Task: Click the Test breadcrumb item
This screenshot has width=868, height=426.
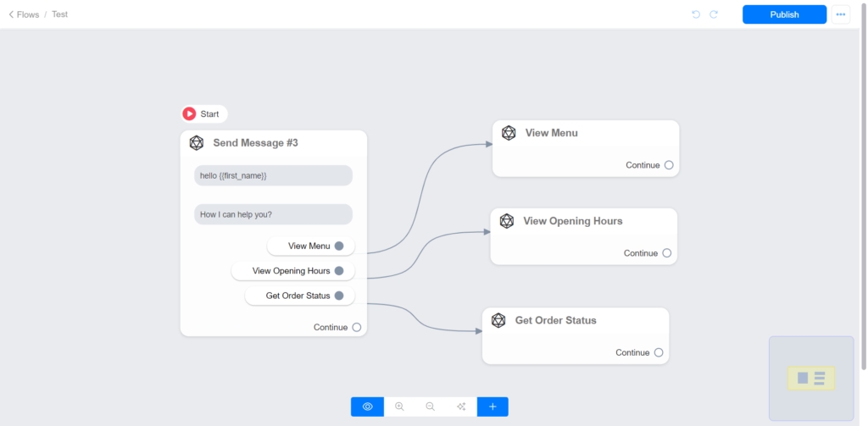Action: pyautogui.click(x=59, y=14)
